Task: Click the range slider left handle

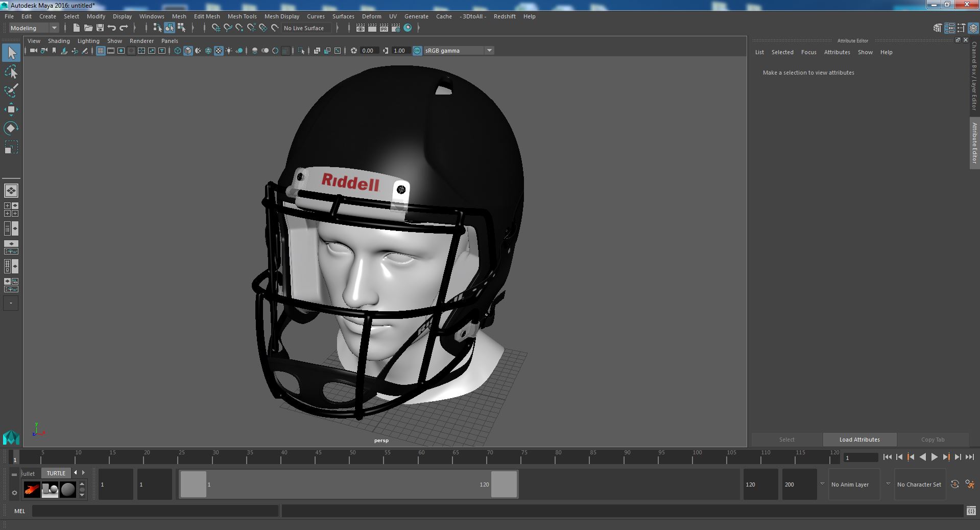Action: 194,484
